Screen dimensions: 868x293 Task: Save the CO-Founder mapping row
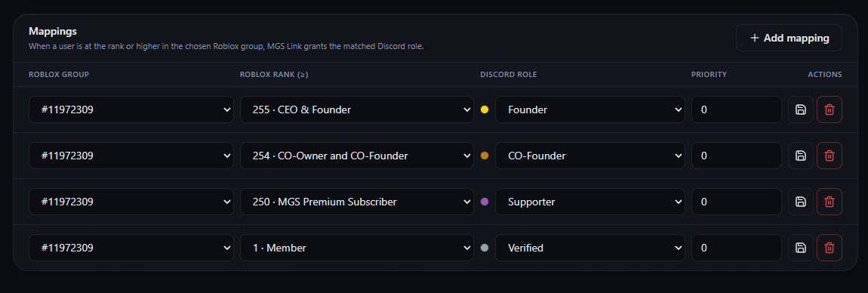[801, 156]
